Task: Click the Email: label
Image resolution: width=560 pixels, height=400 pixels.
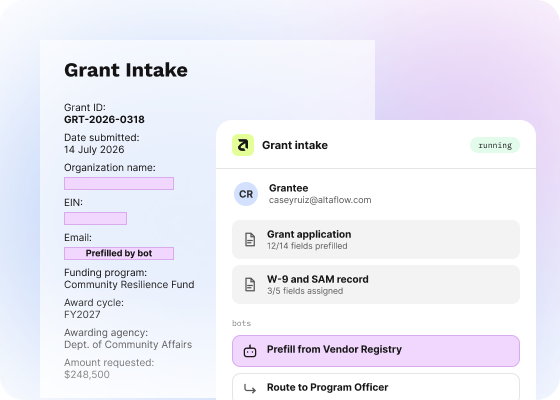Action: tap(78, 238)
